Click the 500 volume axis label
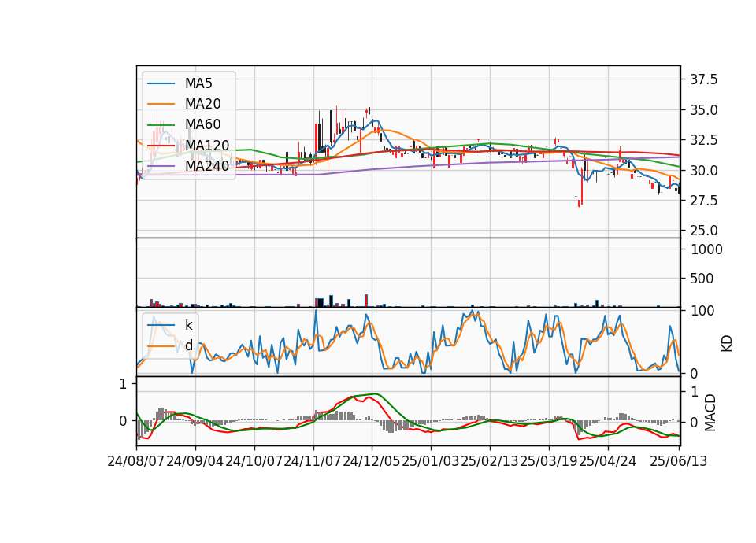This screenshot has width=756, height=543. [702, 279]
